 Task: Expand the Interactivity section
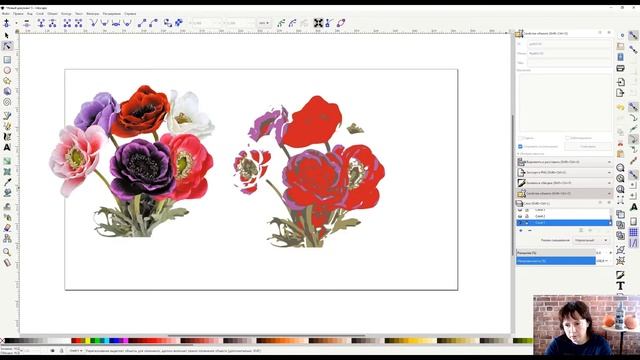tap(531, 154)
